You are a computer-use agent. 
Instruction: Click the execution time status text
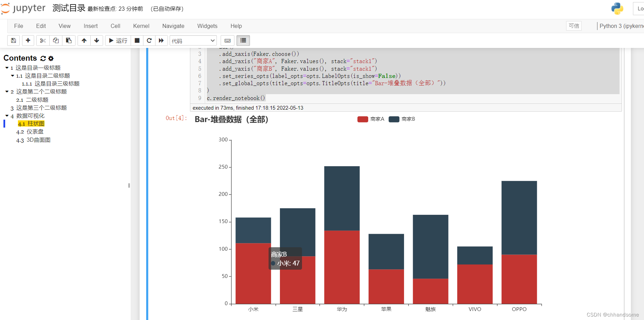click(x=248, y=108)
